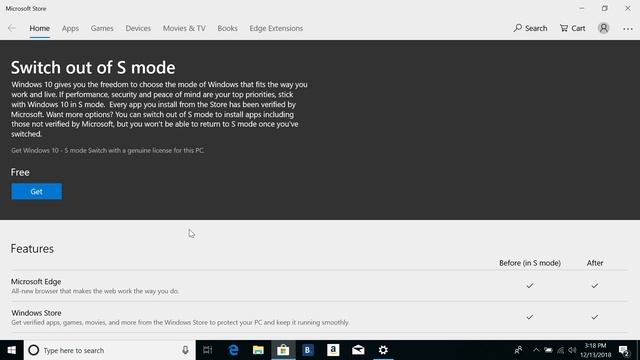
Task: Open Task View from the taskbar
Action: point(208,350)
